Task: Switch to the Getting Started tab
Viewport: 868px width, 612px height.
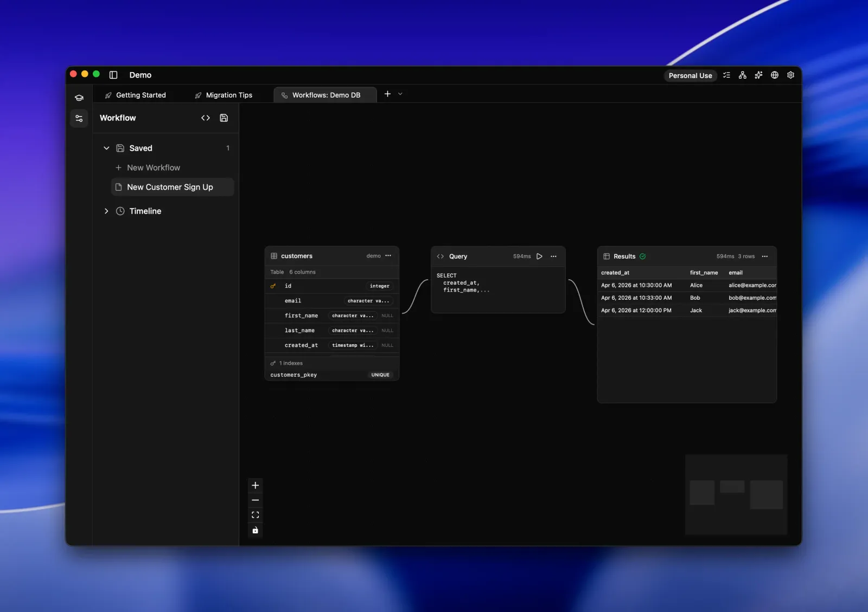Action: coord(136,95)
